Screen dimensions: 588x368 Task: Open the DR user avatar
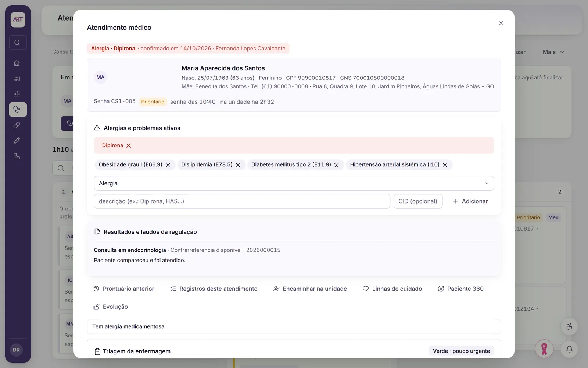16,350
